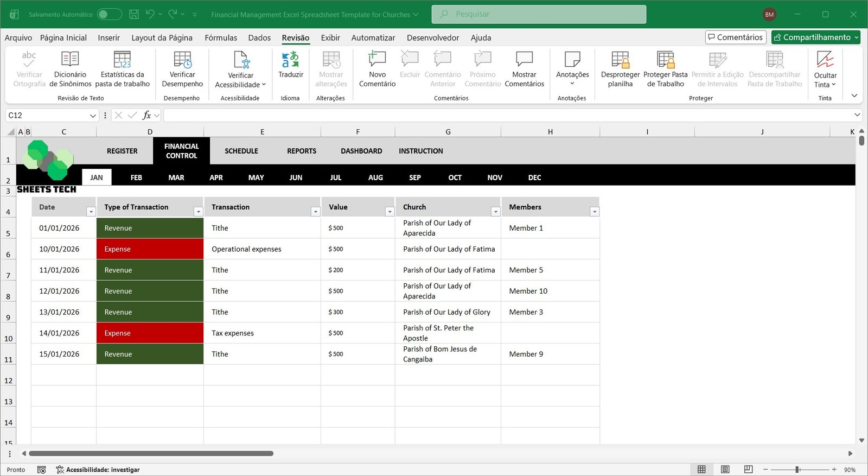Image resolution: width=868 pixels, height=476 pixels.
Task: Select Proteger Pasta de Trabalho
Action: [665, 60]
